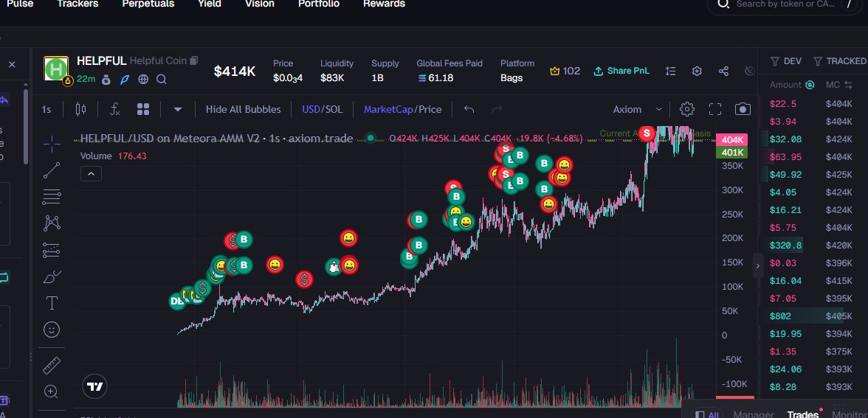
Task: Copy the Helpful Coin contract address
Action: tap(193, 60)
